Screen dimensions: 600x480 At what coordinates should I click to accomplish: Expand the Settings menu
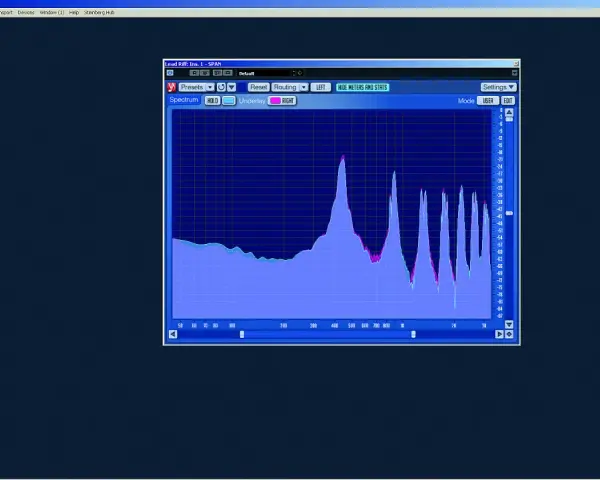499,87
